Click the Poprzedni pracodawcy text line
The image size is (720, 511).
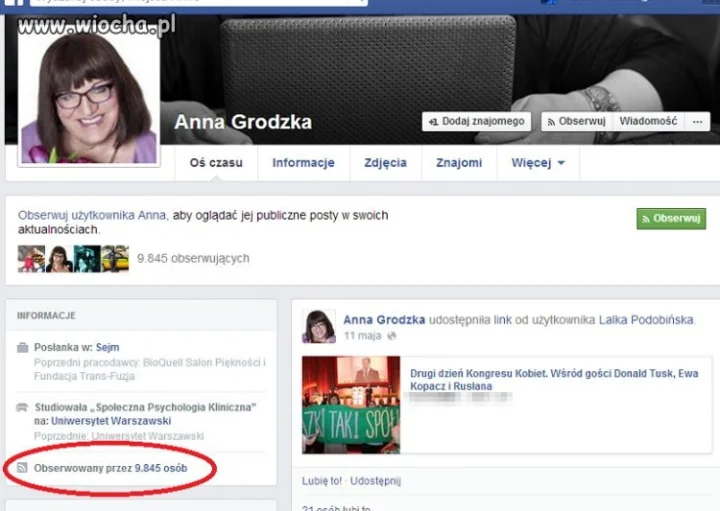coord(150,363)
